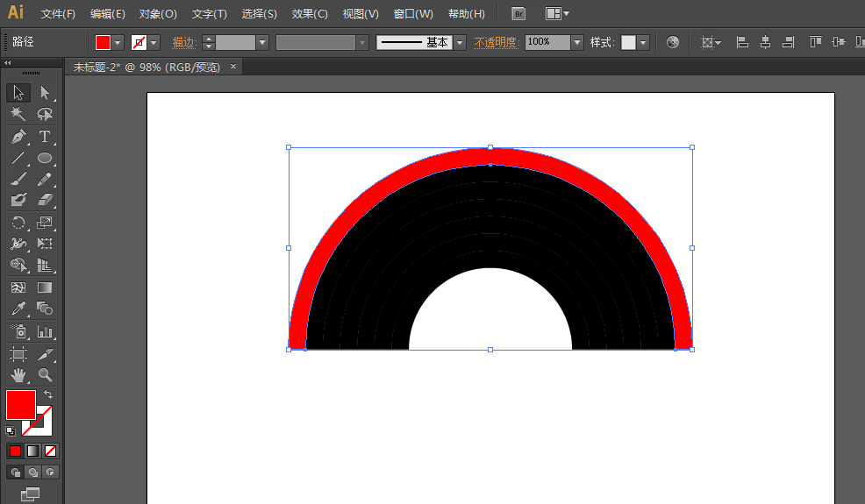This screenshot has height=504, width=865.
Task: Click the 描边 stroke panel link
Action: click(x=183, y=43)
